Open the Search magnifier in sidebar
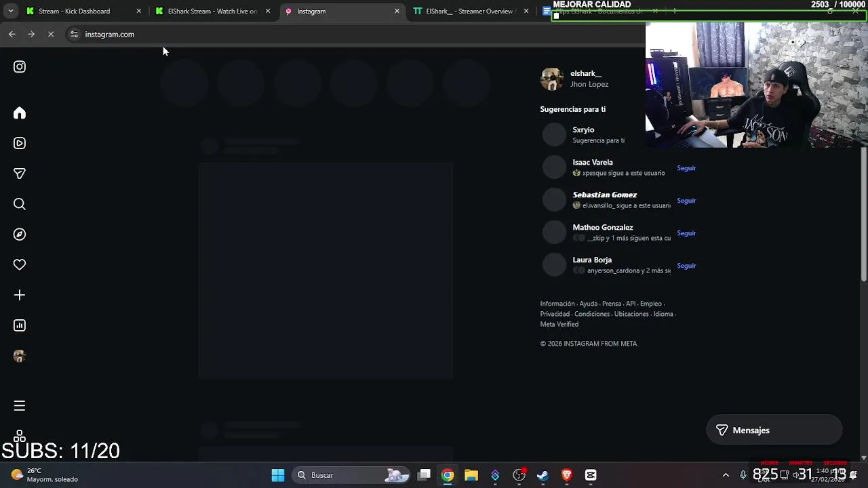868x488 pixels. (x=20, y=204)
